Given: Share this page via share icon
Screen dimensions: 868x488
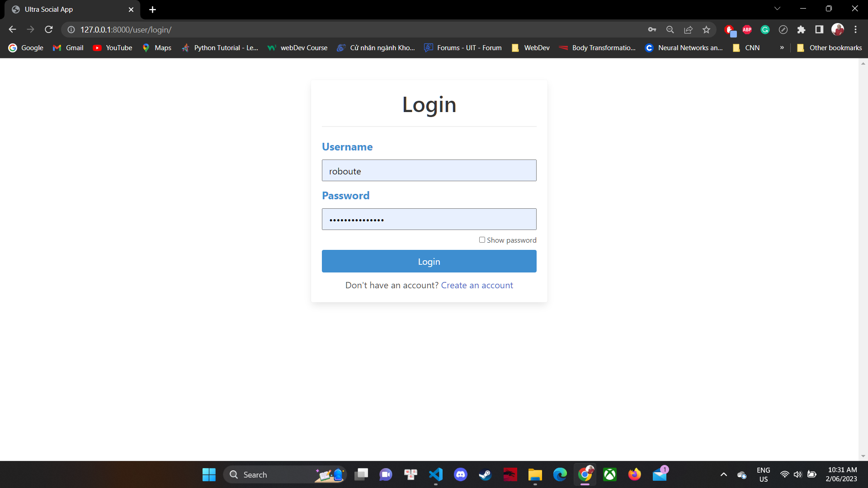Looking at the screenshot, I should pos(688,30).
